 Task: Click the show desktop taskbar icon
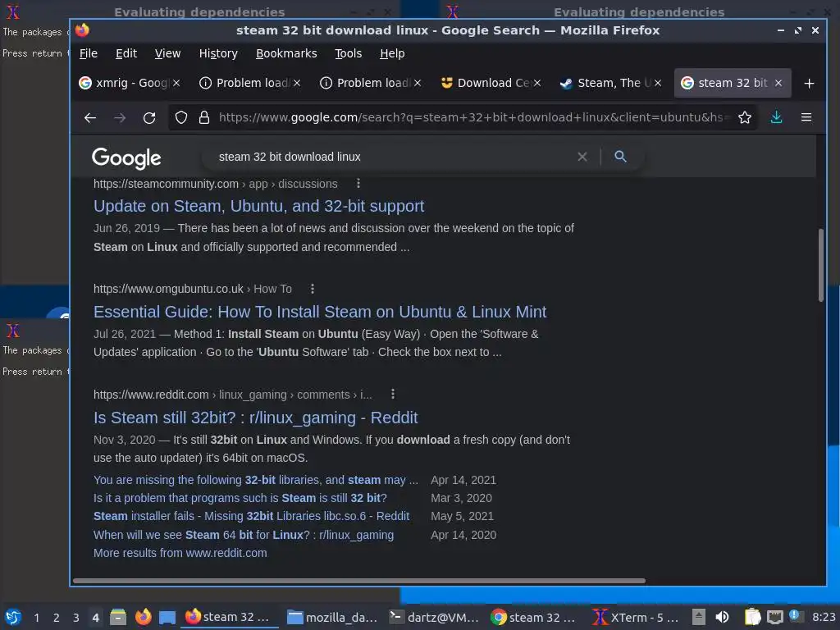(x=167, y=617)
